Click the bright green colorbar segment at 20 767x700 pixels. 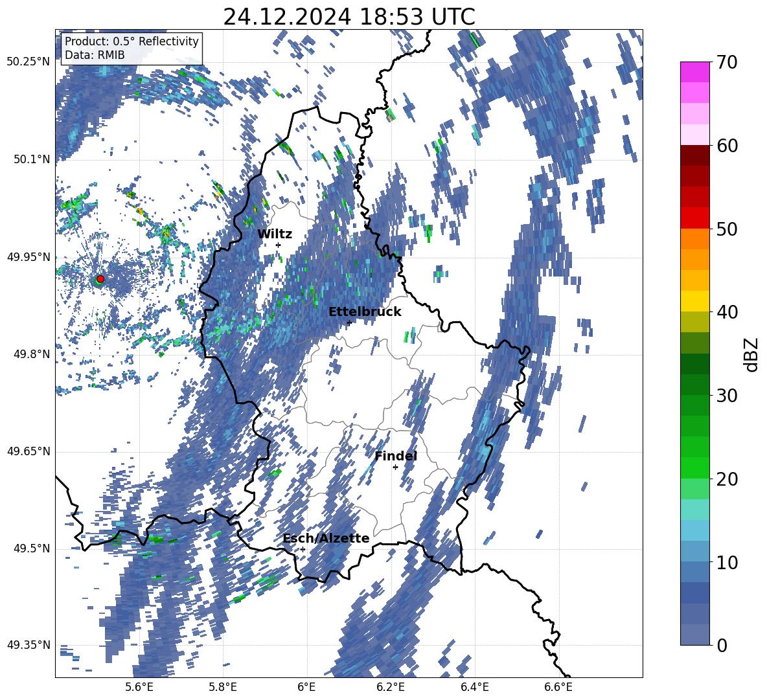[694, 468]
